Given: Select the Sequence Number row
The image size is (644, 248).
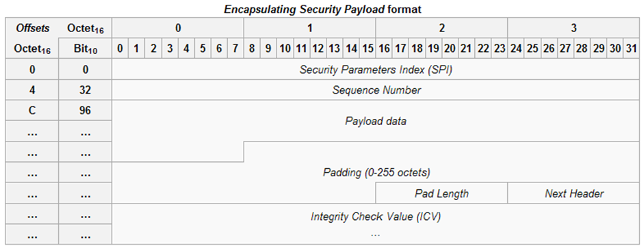Looking at the screenshot, I should (376, 89).
